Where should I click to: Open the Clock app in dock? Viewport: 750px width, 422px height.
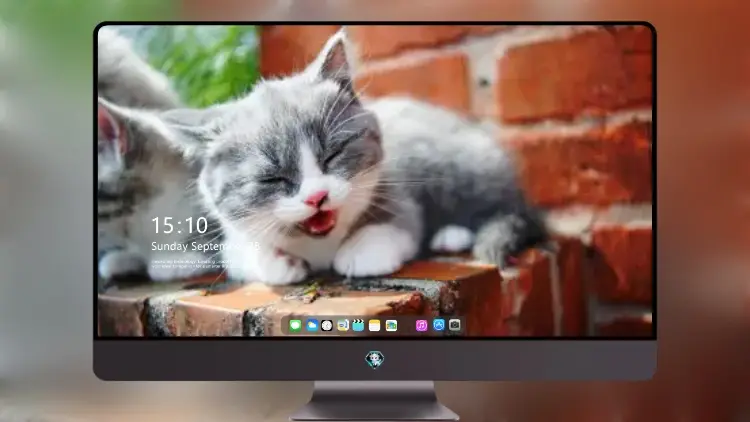[327, 326]
